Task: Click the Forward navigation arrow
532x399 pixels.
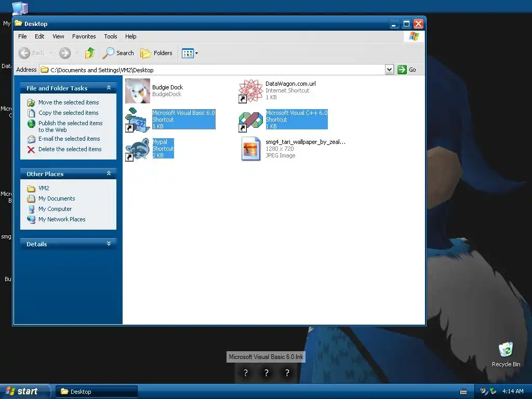Action: point(65,53)
